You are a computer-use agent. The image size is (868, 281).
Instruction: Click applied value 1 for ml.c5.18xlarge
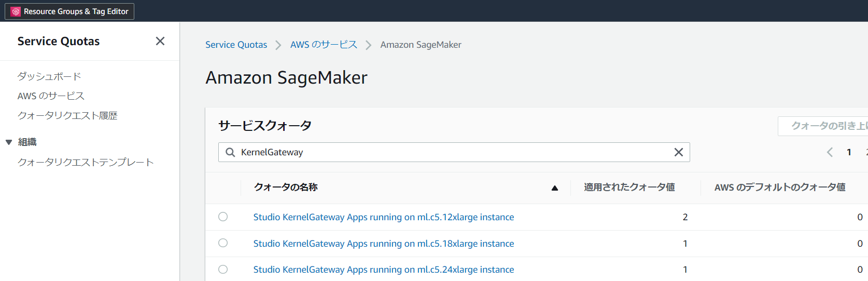click(x=685, y=244)
